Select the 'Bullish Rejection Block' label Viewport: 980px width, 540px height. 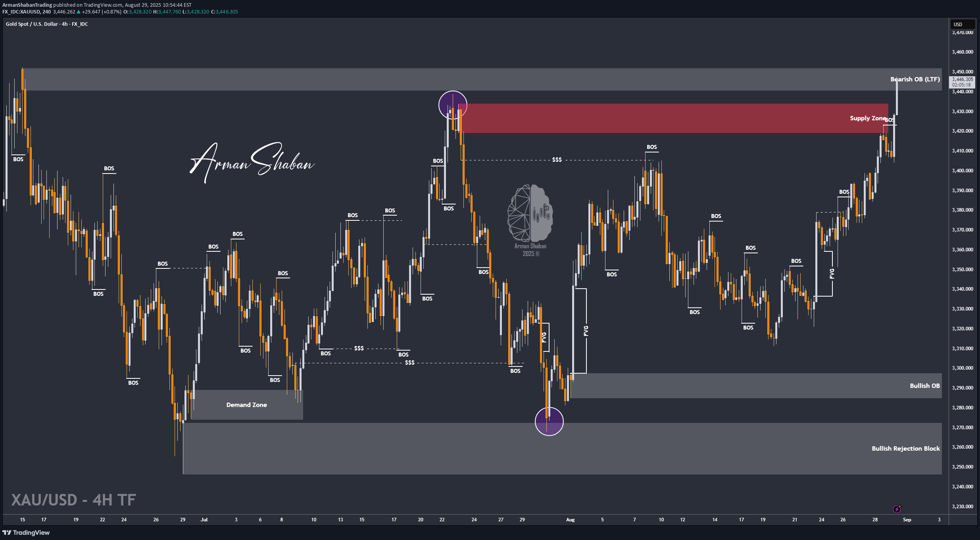[x=905, y=448]
